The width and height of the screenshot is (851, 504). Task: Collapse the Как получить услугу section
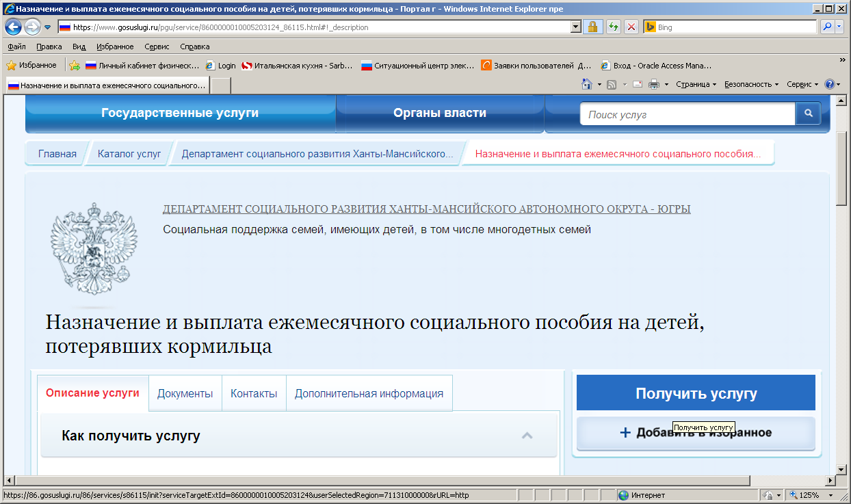(527, 436)
